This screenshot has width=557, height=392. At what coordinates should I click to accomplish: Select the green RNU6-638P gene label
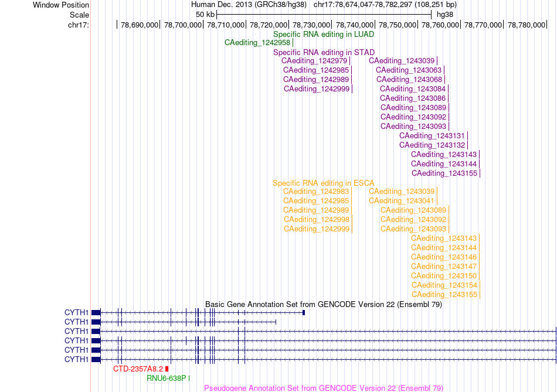[x=167, y=379]
